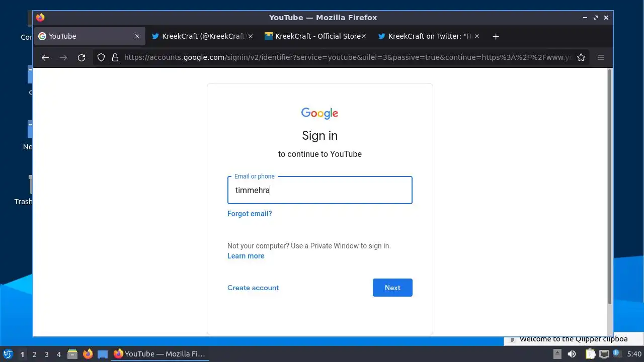Open a new tab with plus
This screenshot has width=644, height=362.
tap(496, 36)
